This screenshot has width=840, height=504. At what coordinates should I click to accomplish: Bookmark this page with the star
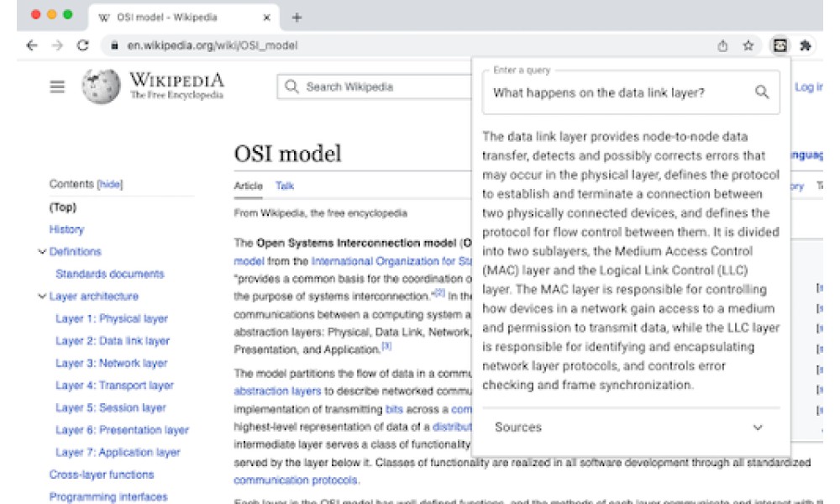pos(748,46)
